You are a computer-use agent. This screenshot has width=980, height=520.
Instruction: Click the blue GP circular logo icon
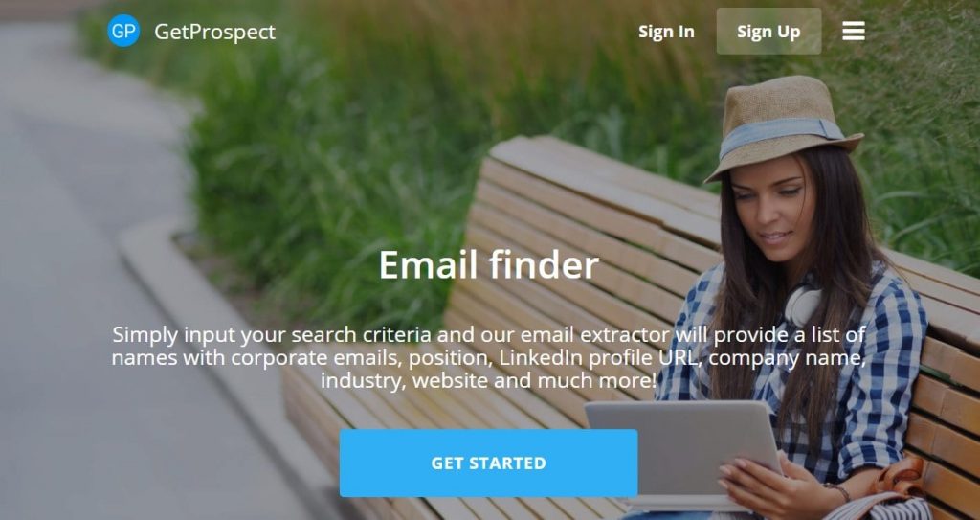[123, 31]
